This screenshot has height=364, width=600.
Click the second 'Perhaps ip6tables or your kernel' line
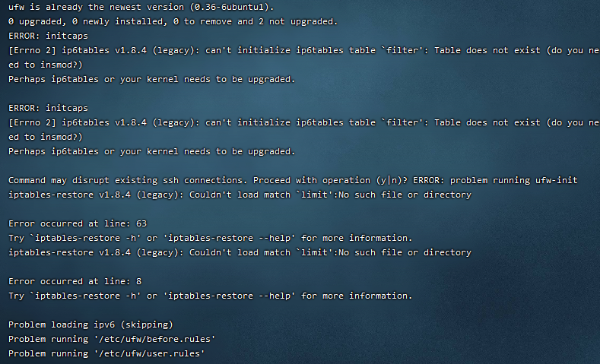(x=152, y=151)
